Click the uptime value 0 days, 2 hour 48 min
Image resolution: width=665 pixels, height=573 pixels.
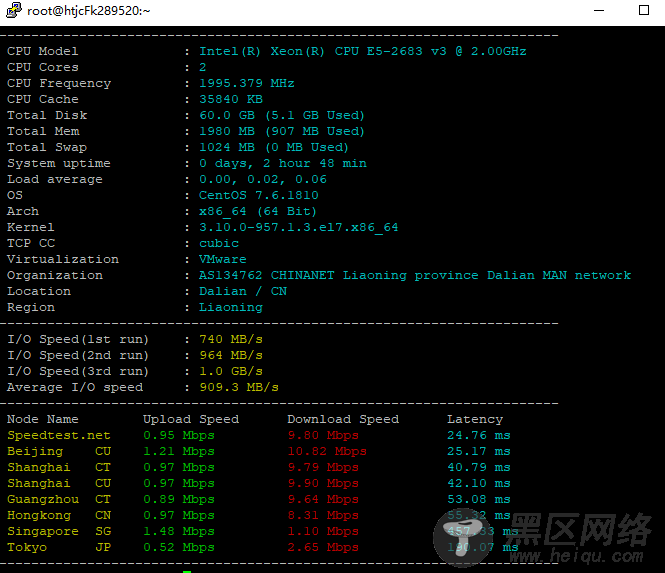pos(283,163)
